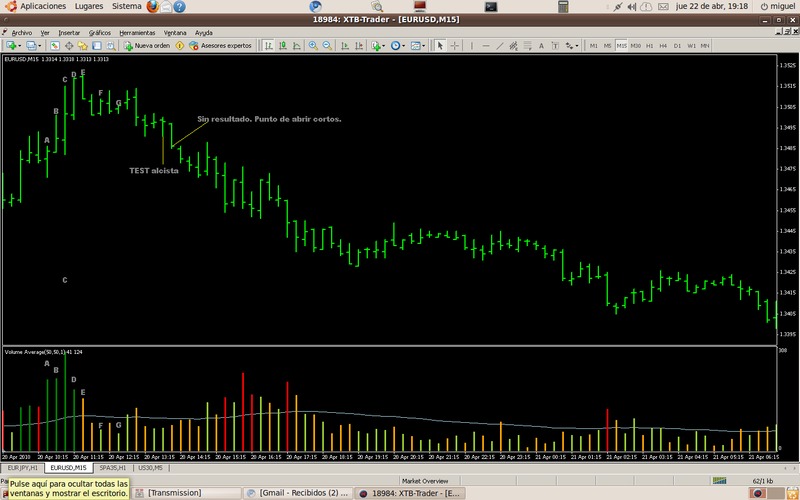Expand the new chart dropdown arrow

coord(20,46)
